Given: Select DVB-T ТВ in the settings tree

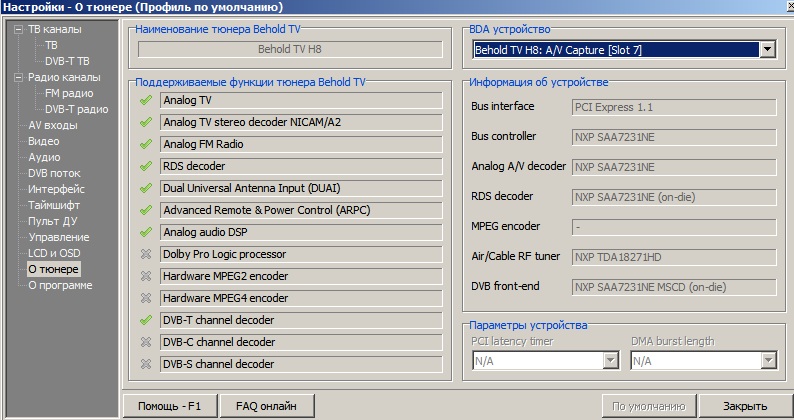Looking at the screenshot, I should pyautogui.click(x=67, y=61).
